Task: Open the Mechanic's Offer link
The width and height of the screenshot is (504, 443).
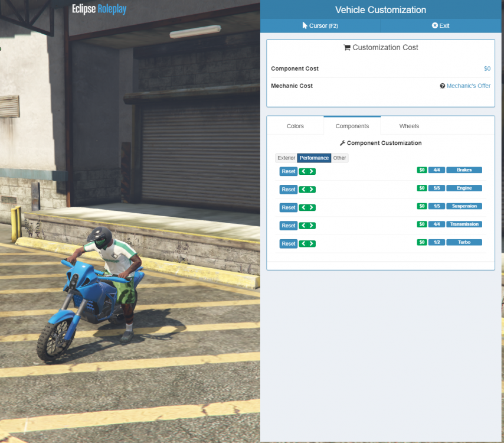Action: pos(469,86)
